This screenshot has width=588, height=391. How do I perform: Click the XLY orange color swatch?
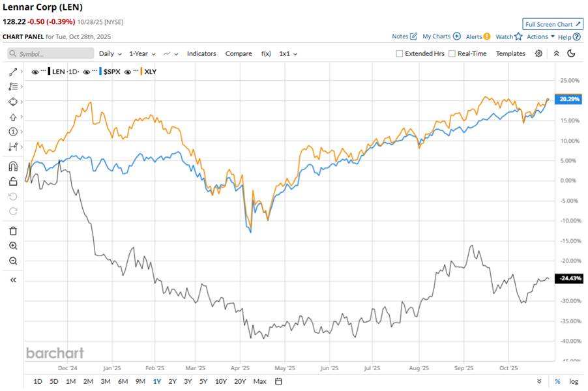[x=141, y=71]
